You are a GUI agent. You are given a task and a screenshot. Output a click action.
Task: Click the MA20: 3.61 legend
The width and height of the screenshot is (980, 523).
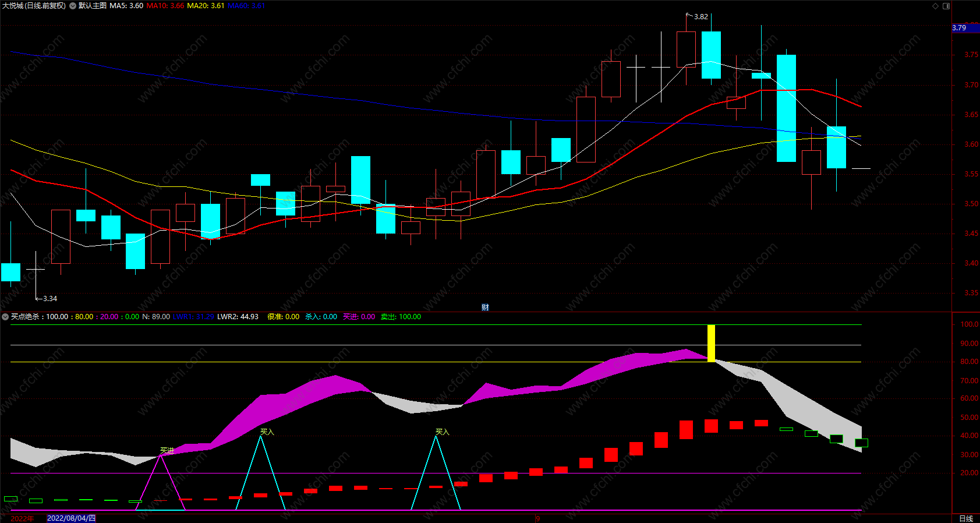pos(206,6)
